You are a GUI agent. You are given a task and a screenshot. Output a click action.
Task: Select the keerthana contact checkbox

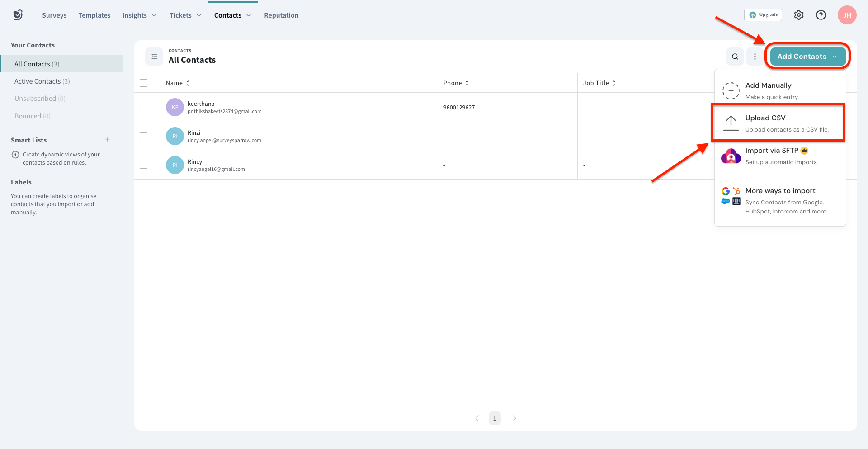[x=144, y=107]
